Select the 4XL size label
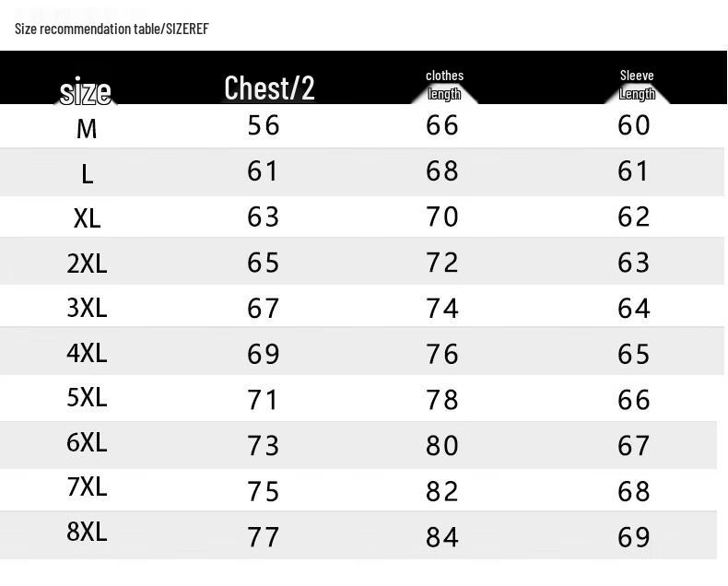Image resolution: width=728 pixels, height=586 pixels. 87,352
